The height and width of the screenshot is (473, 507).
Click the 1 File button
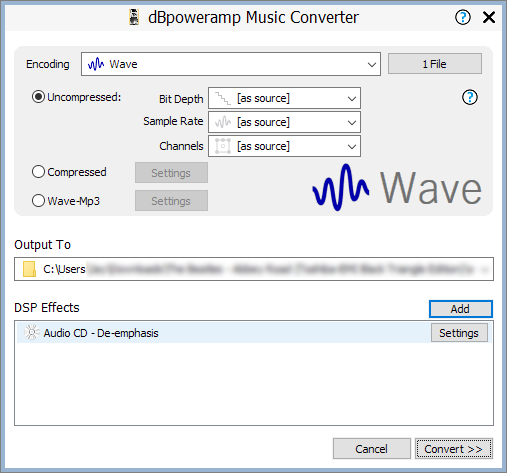click(x=435, y=64)
